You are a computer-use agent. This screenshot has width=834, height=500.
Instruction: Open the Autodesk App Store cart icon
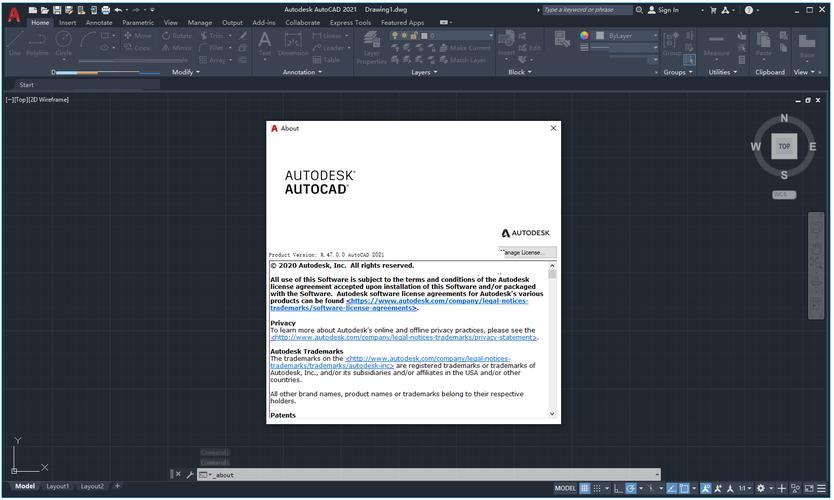coord(713,10)
